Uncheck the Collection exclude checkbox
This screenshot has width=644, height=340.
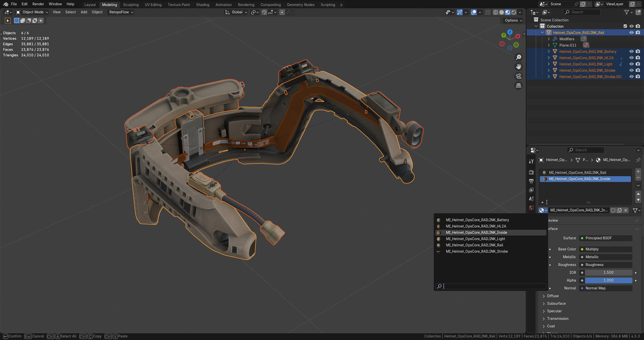[x=625, y=26]
